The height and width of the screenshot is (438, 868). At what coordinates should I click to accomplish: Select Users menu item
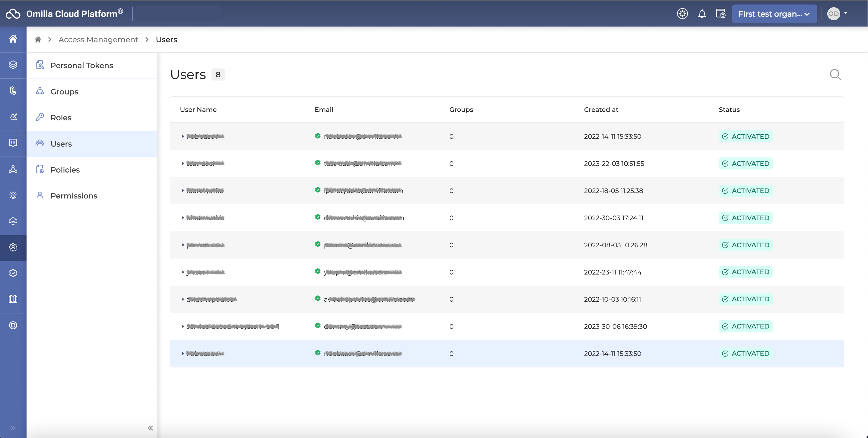92,144
